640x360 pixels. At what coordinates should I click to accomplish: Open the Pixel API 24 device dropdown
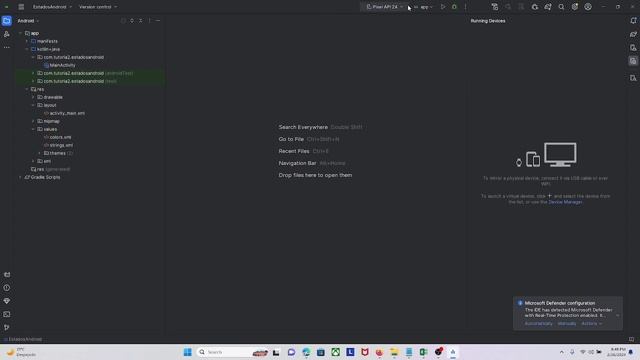(384, 7)
